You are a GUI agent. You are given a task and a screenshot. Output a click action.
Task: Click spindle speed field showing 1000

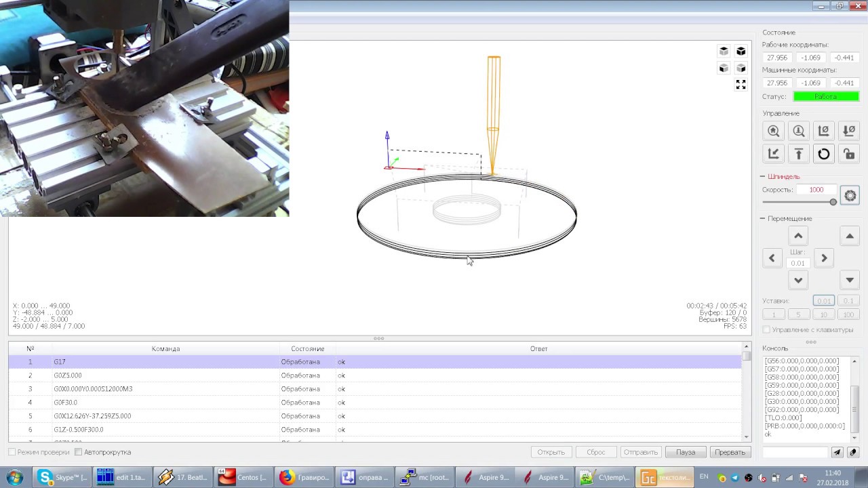(816, 190)
